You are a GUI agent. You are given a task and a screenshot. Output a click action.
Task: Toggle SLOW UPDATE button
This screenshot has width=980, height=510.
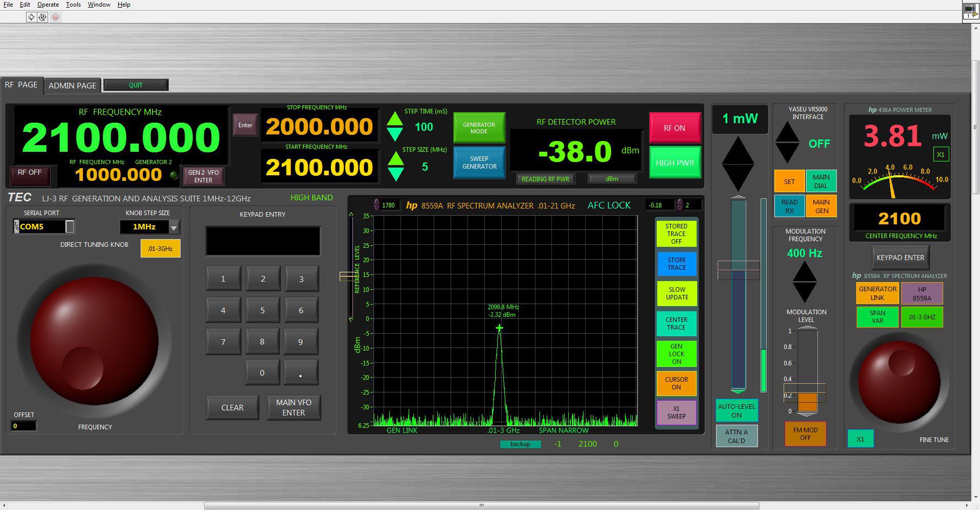click(676, 293)
